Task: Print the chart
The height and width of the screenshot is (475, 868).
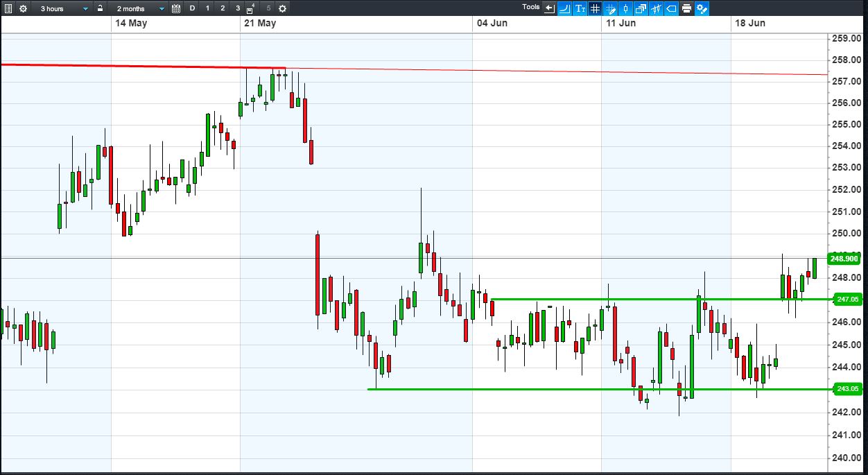Action: pos(686,8)
